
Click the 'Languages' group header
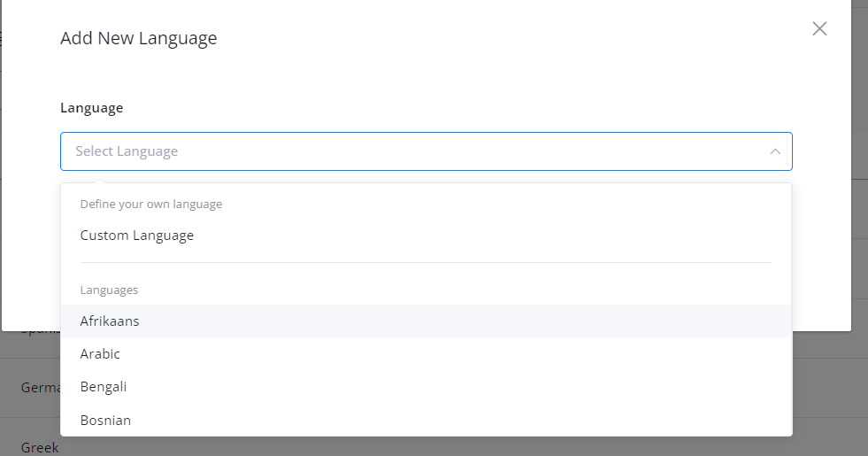click(109, 290)
